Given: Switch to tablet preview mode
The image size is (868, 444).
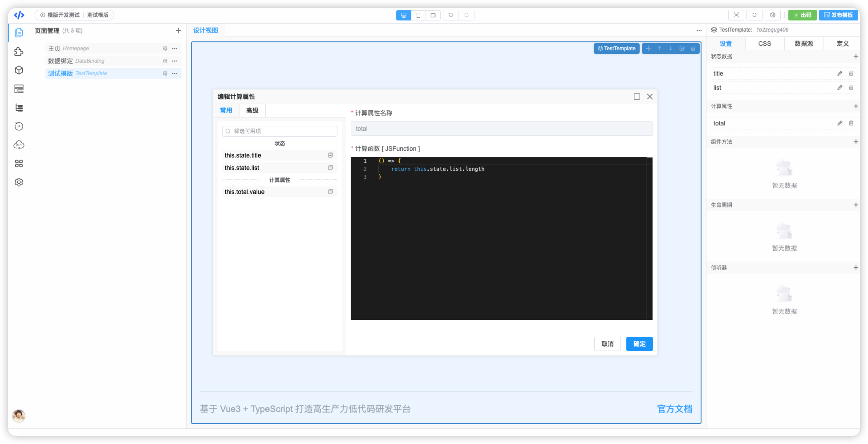Looking at the screenshot, I should (433, 15).
